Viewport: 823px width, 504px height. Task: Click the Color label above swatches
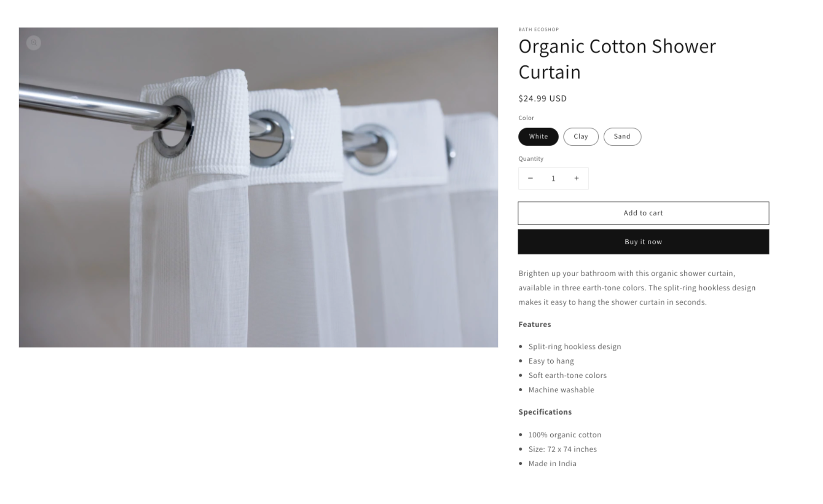tap(526, 118)
